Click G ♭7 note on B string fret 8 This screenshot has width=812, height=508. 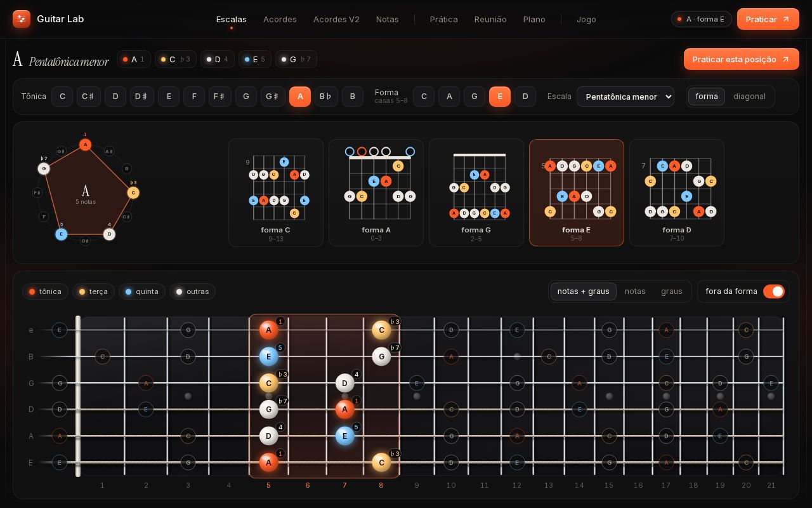[x=381, y=356]
